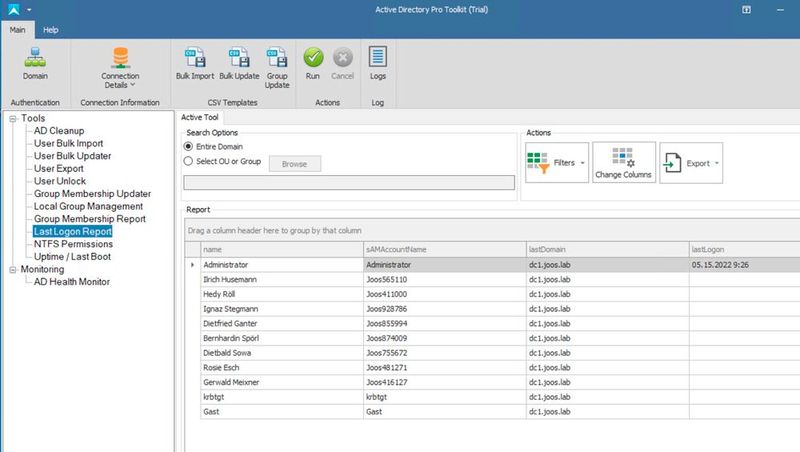Viewport: 800px width, 452px height.
Task: Click the green Run checkmark icon
Action: 313,57
